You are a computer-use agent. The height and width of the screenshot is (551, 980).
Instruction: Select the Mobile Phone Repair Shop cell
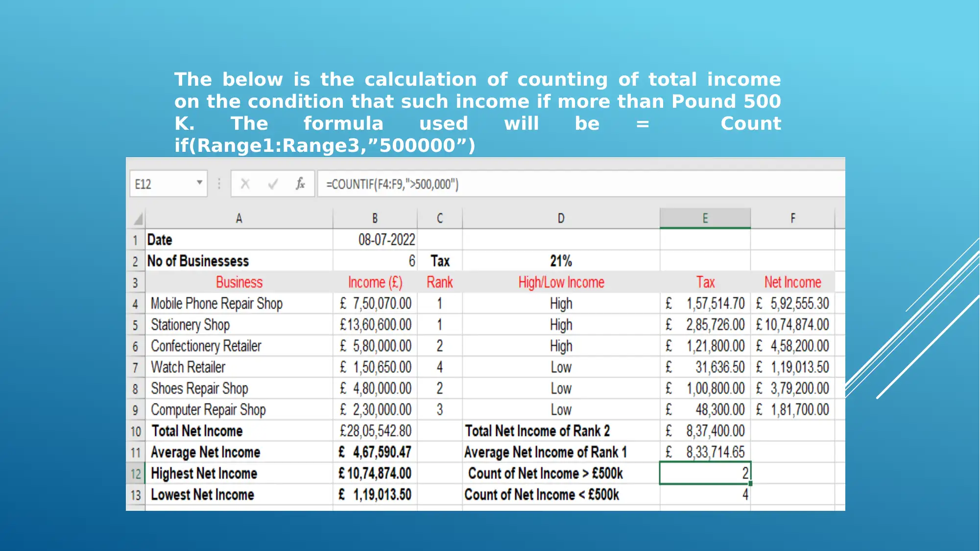(239, 304)
